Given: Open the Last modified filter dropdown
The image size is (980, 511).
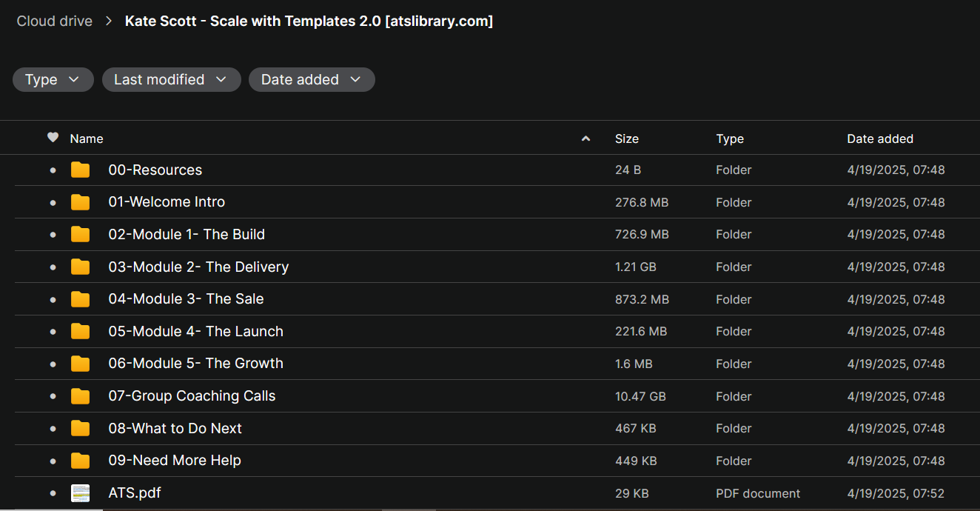Looking at the screenshot, I should (x=172, y=80).
